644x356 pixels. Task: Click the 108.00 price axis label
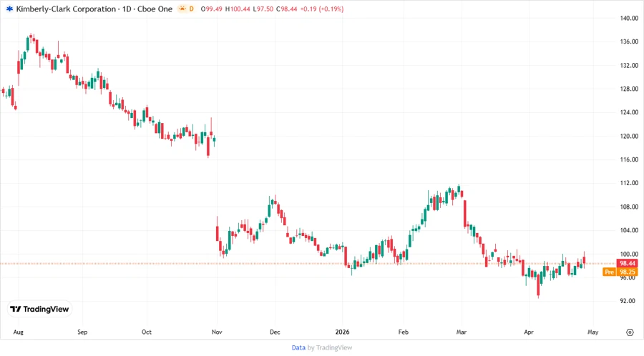(x=629, y=207)
